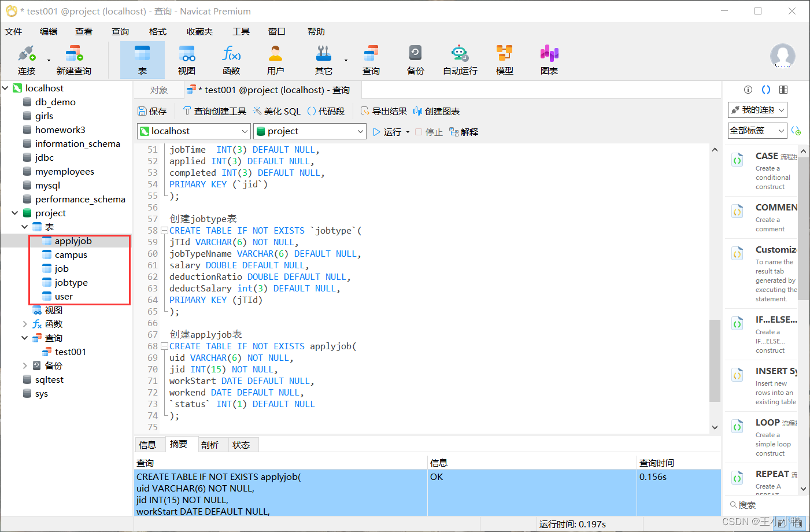Select the campus table
The image size is (810, 532).
pyautogui.click(x=71, y=254)
